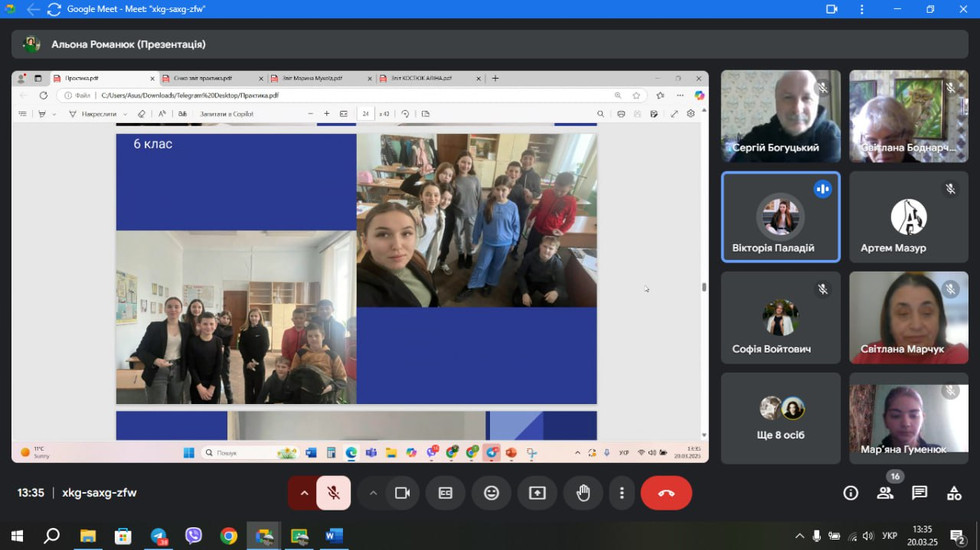Select Світлана Боднарчук video tile
The image size is (980, 550).
[909, 116]
